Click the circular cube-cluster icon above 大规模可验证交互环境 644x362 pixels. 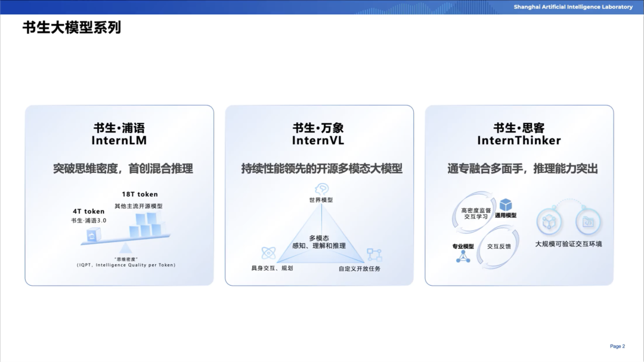549,222
